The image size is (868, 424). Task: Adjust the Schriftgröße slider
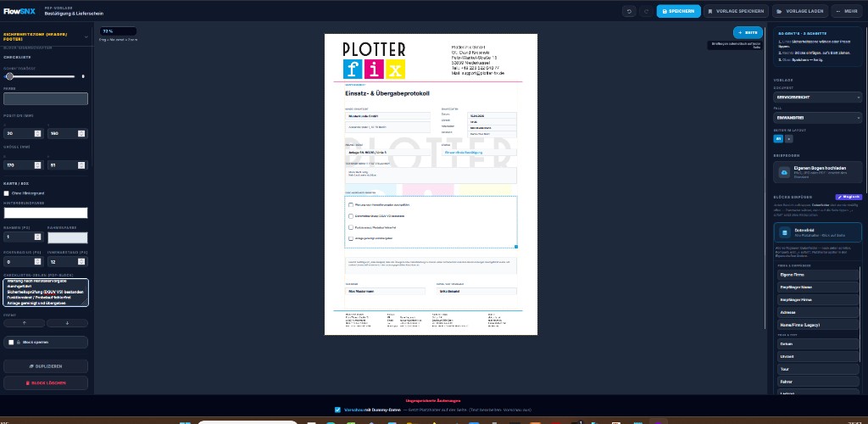pos(41,76)
